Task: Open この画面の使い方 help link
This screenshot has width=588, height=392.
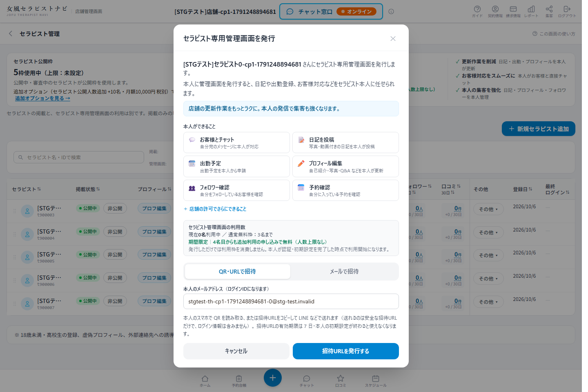Action: [554, 33]
